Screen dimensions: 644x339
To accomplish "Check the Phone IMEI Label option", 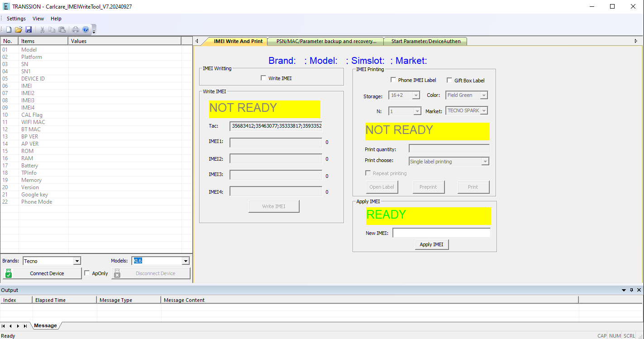I will [x=393, y=80].
